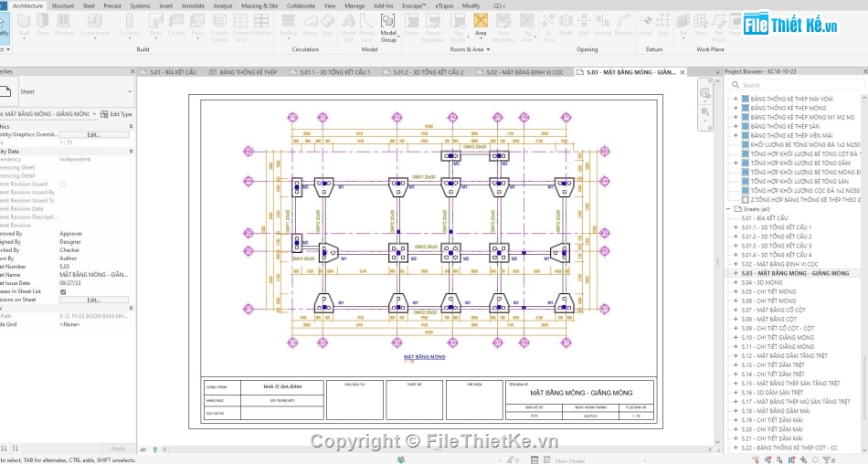
Task: Click the Sheet Name value field
Action: point(94,275)
